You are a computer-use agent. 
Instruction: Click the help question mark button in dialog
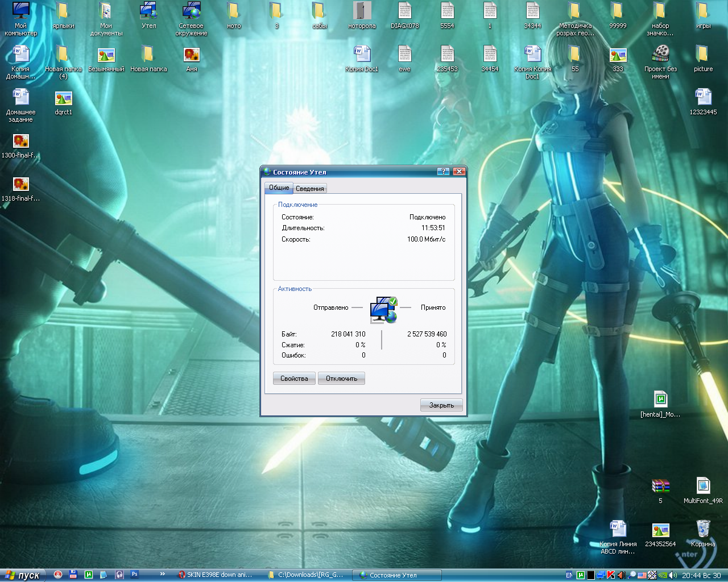(x=443, y=172)
